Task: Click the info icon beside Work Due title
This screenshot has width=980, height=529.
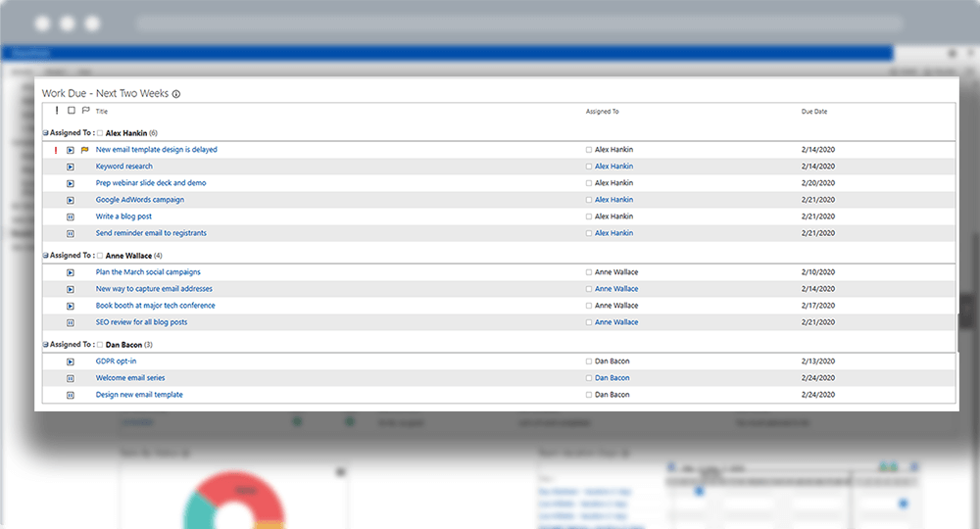Action: pos(176,94)
